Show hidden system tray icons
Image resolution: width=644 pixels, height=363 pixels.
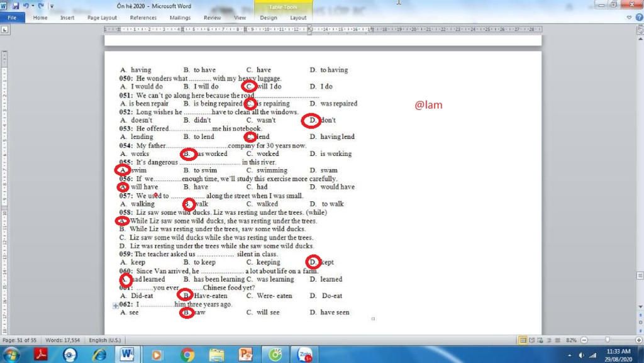click(x=570, y=355)
